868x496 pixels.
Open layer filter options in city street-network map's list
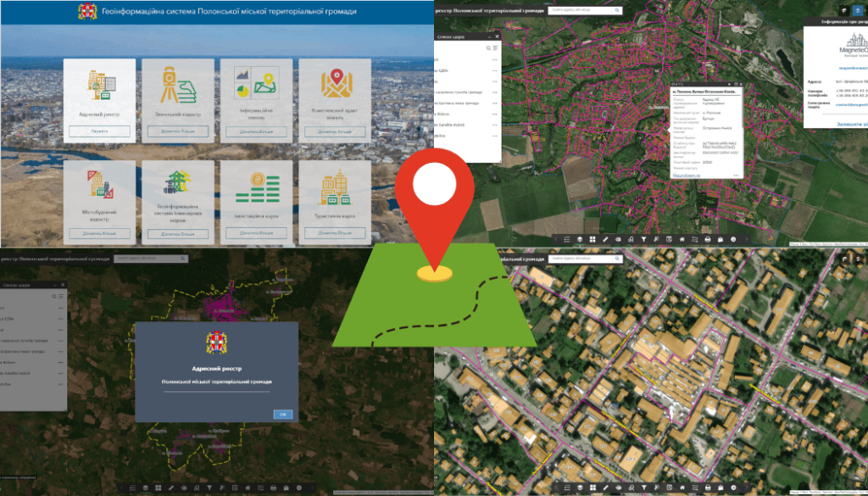pos(495,48)
